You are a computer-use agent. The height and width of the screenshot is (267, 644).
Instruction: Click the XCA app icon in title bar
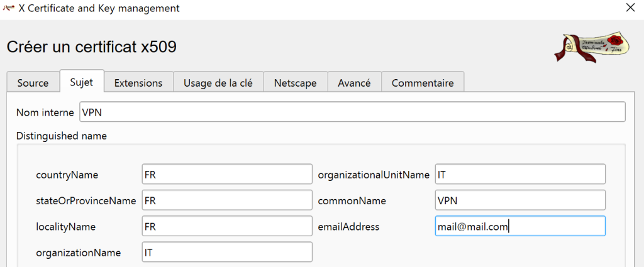pos(9,8)
